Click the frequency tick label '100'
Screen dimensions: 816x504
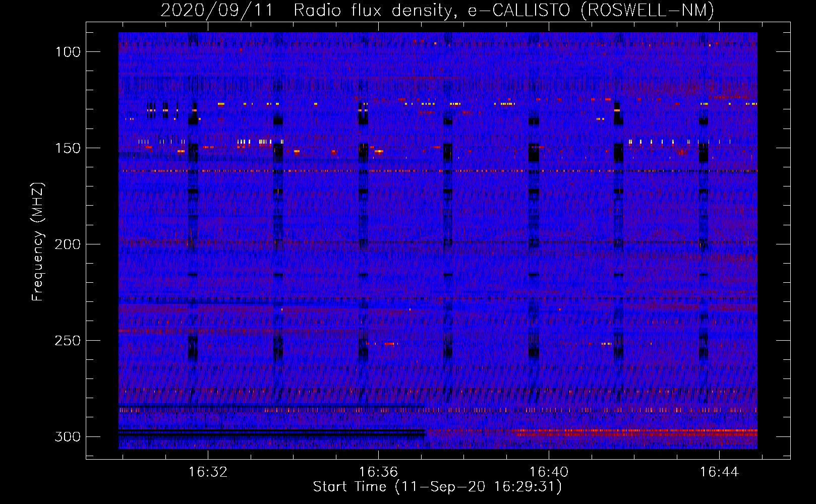(68, 52)
